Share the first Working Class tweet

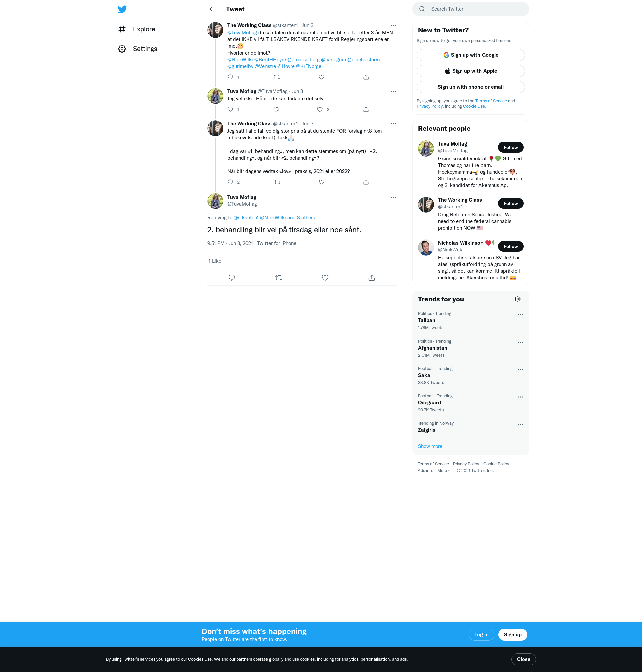366,77
